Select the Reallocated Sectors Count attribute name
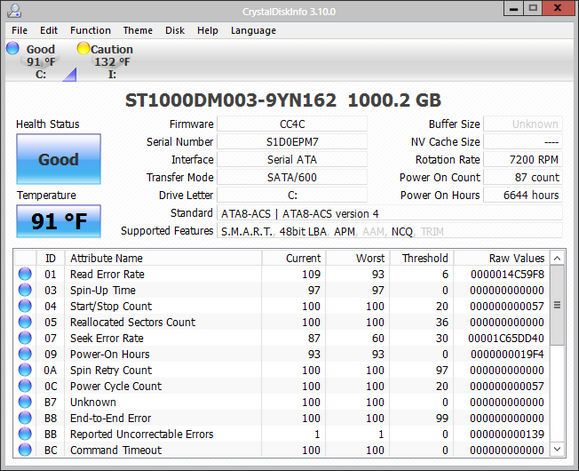Image resolution: width=579 pixels, height=471 pixels. tap(133, 322)
